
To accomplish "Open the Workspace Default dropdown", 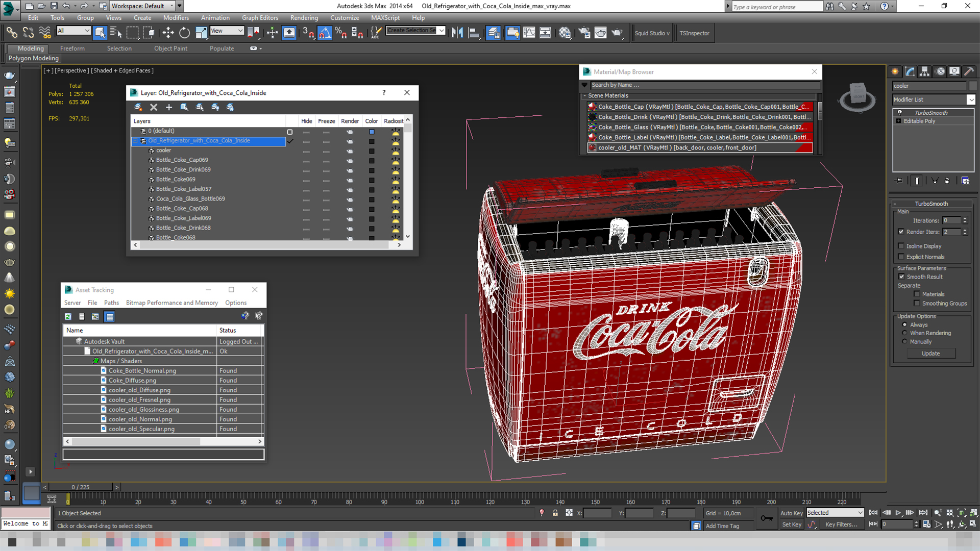I will [142, 6].
